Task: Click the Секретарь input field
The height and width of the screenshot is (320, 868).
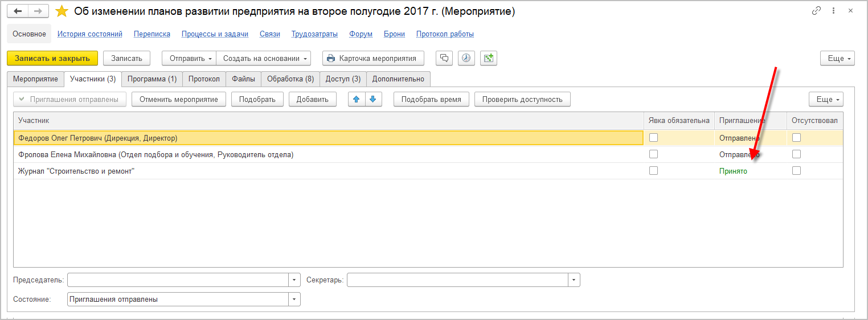Action: click(x=457, y=280)
